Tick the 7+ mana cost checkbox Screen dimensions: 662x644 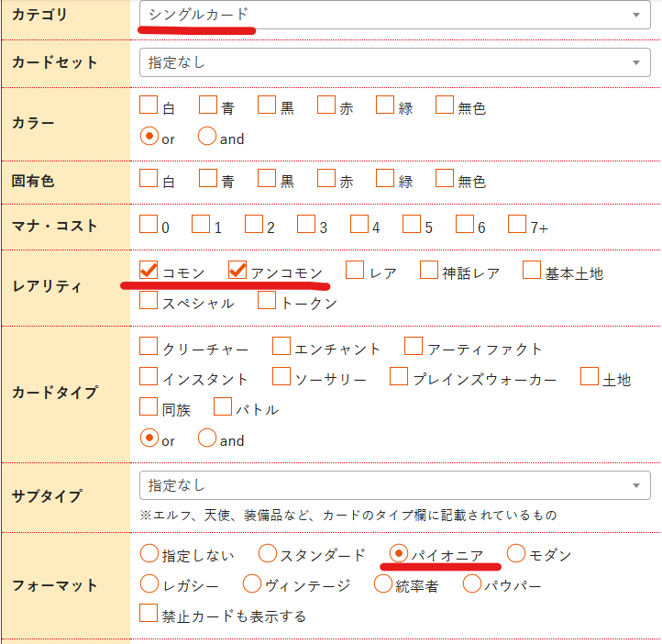coord(517,225)
